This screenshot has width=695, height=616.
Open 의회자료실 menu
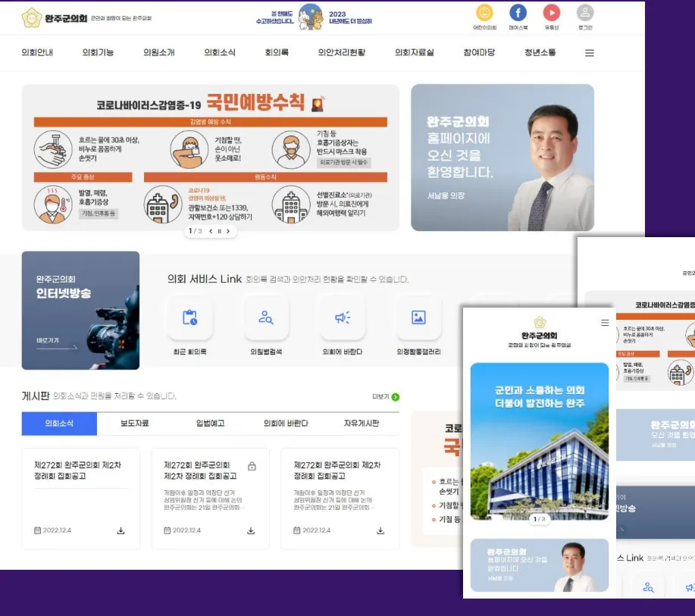coord(415,52)
